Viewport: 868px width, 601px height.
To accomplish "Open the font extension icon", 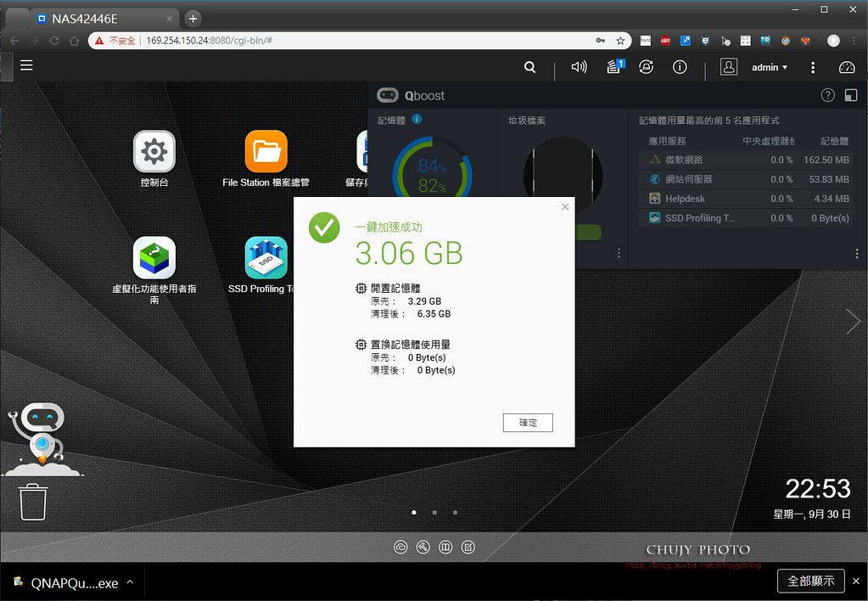I will [646, 41].
